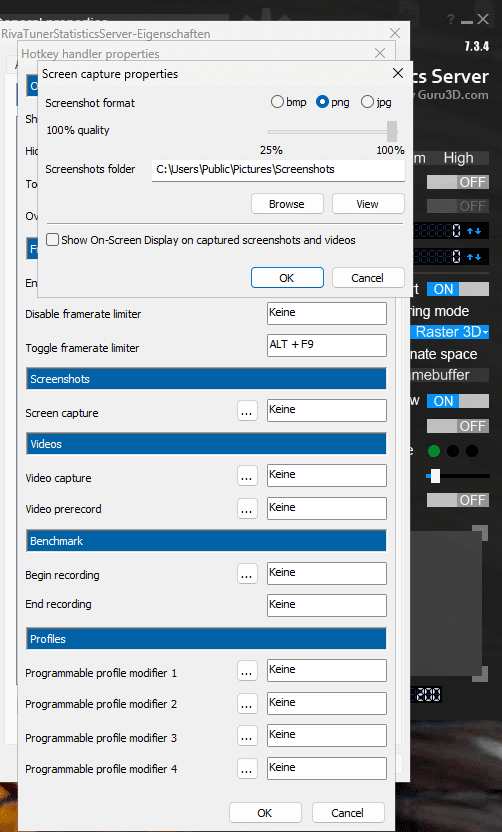502x832 pixels.
Task: Toggle the ON switch above rendering mode
Action: click(x=457, y=289)
